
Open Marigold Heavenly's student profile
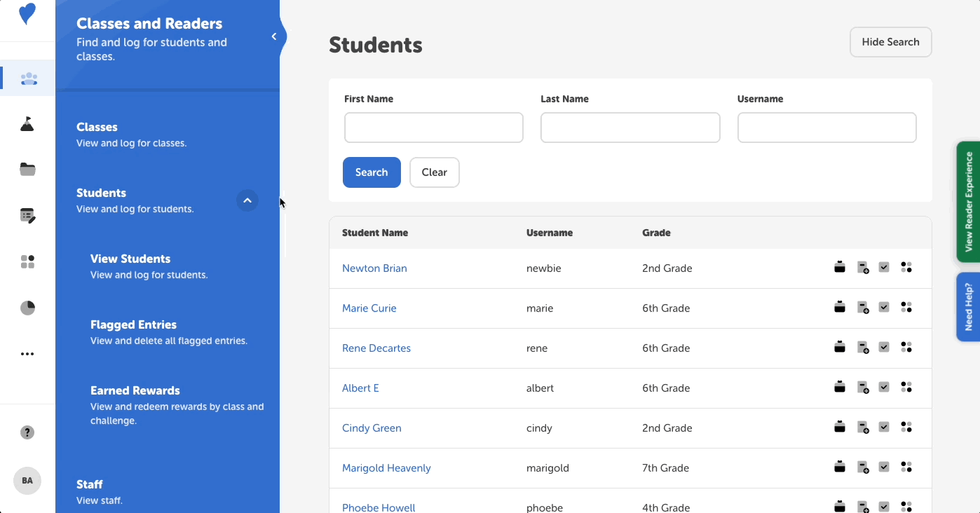click(386, 467)
